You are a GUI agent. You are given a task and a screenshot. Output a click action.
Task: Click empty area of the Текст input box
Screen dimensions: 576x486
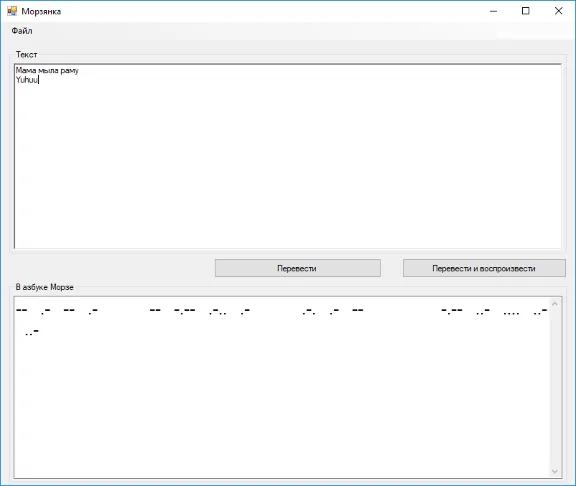coord(288,165)
